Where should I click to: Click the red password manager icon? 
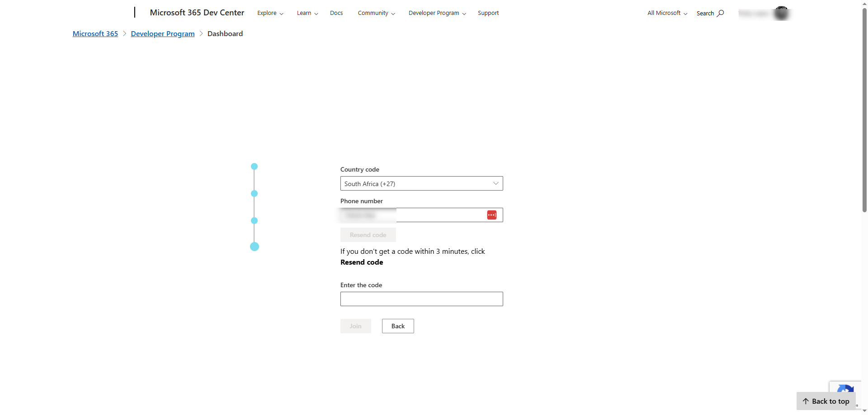coord(492,215)
